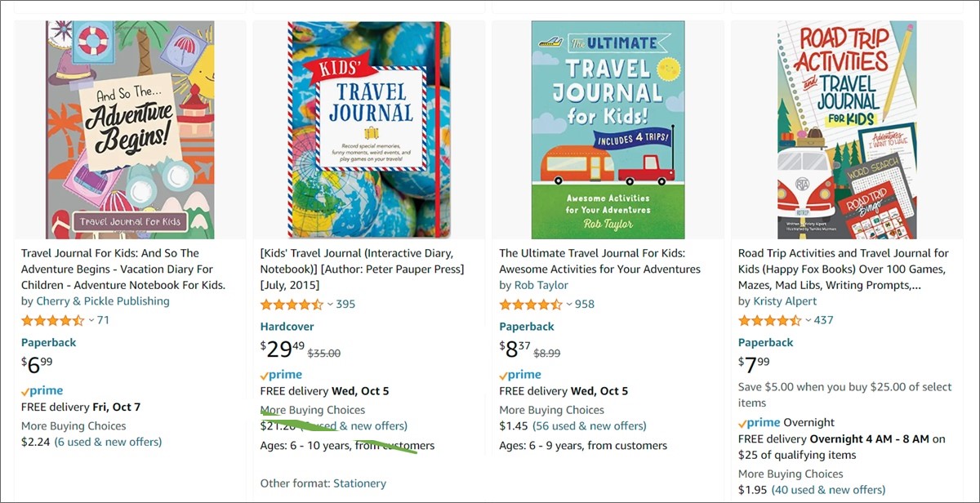The image size is (980, 503).
Task: View 6 used & new offers link
Action: [109, 442]
